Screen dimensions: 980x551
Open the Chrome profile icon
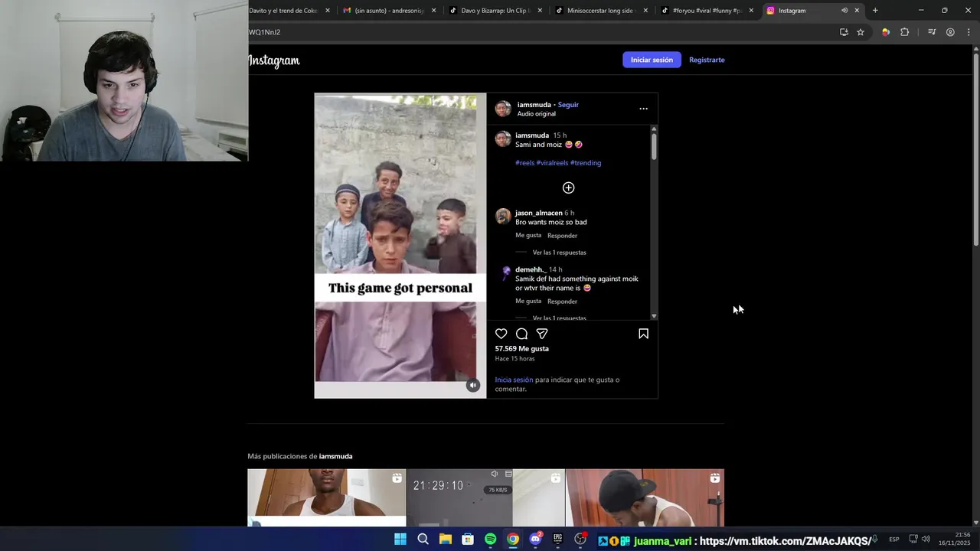(950, 32)
